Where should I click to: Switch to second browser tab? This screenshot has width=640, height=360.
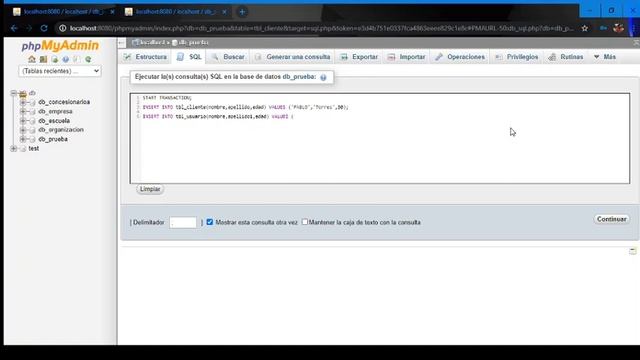click(x=176, y=12)
